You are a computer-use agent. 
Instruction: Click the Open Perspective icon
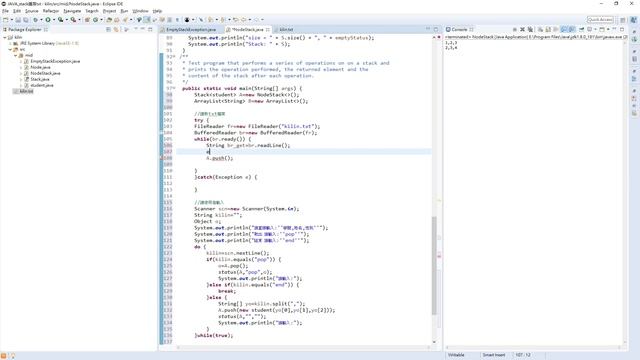[623, 20]
